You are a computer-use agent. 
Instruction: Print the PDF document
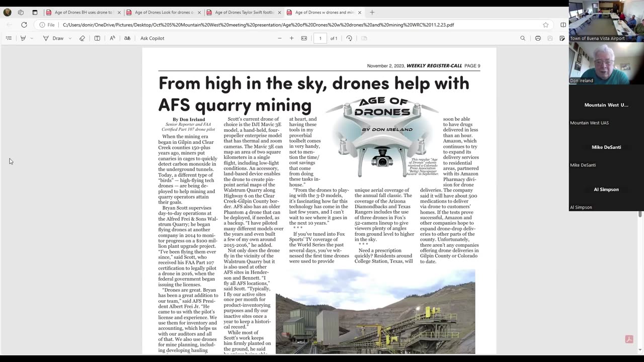pyautogui.click(x=538, y=38)
